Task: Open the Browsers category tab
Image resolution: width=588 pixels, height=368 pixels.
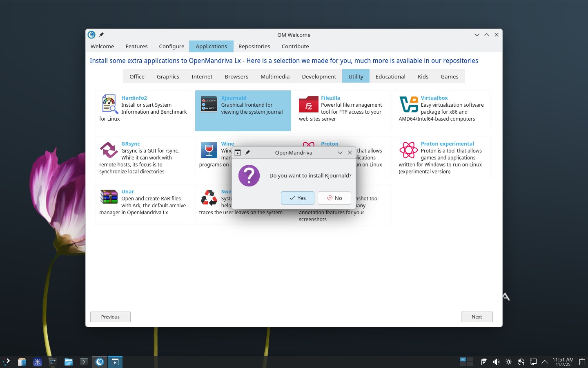Action: (x=236, y=76)
